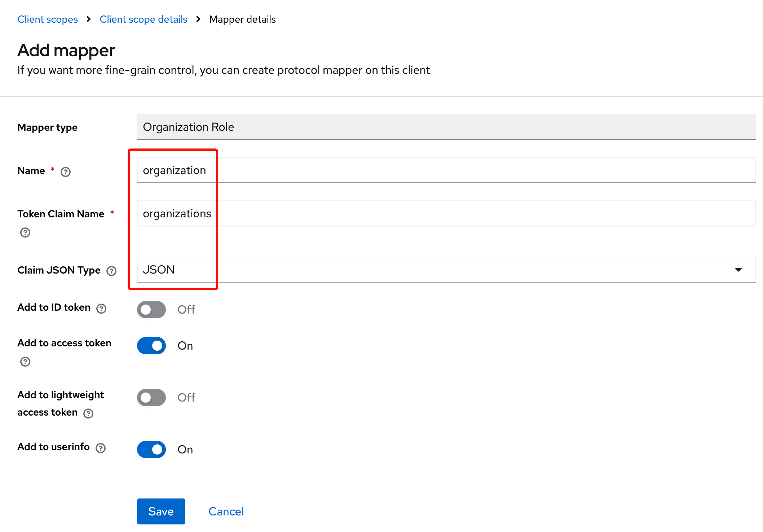Focus the Name input field
763x532 pixels.
(x=446, y=170)
